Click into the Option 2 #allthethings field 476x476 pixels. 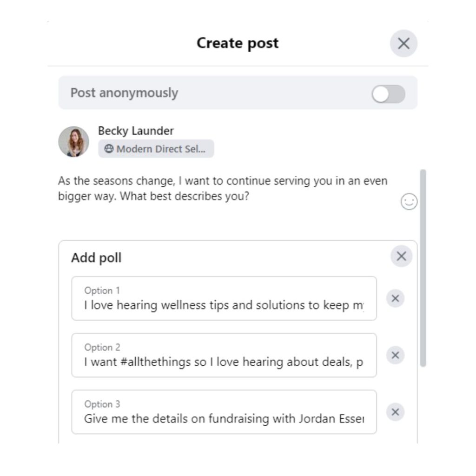coord(224,362)
